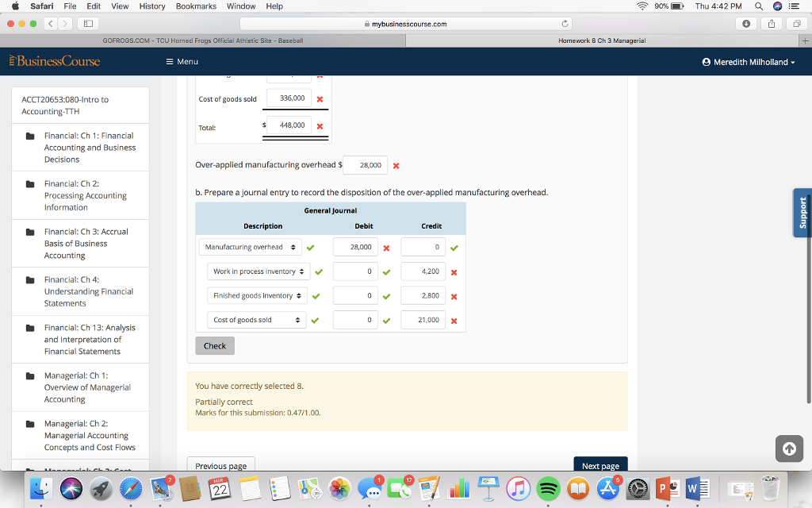Click Safari forward navigation arrow

pos(65,23)
